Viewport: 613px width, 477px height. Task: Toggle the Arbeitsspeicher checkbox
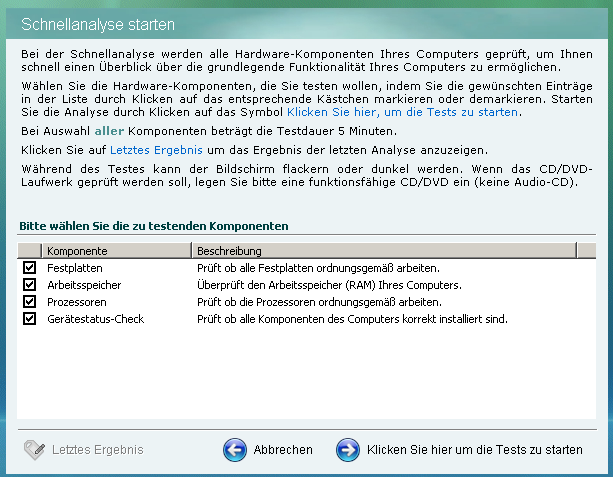tap(29, 285)
